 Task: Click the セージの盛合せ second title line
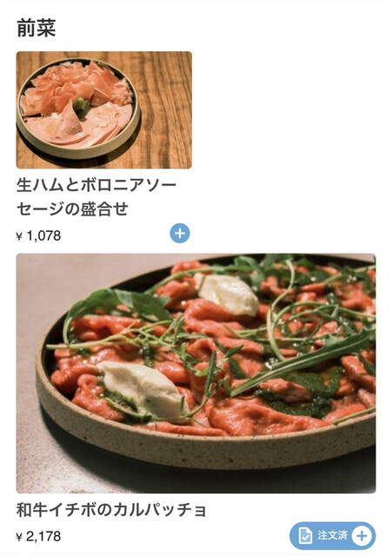click(72, 208)
